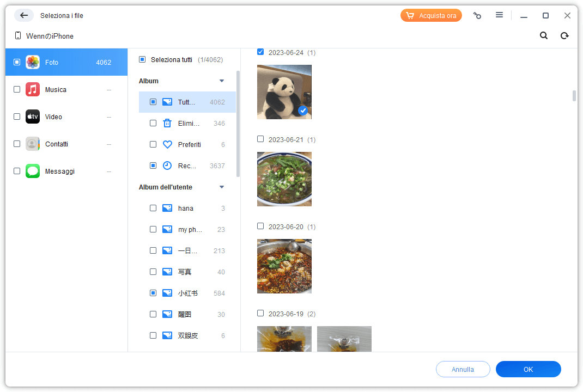The height and width of the screenshot is (392, 583).
Task: Enable the 2023-06-21 date checkbox
Action: (x=260, y=139)
